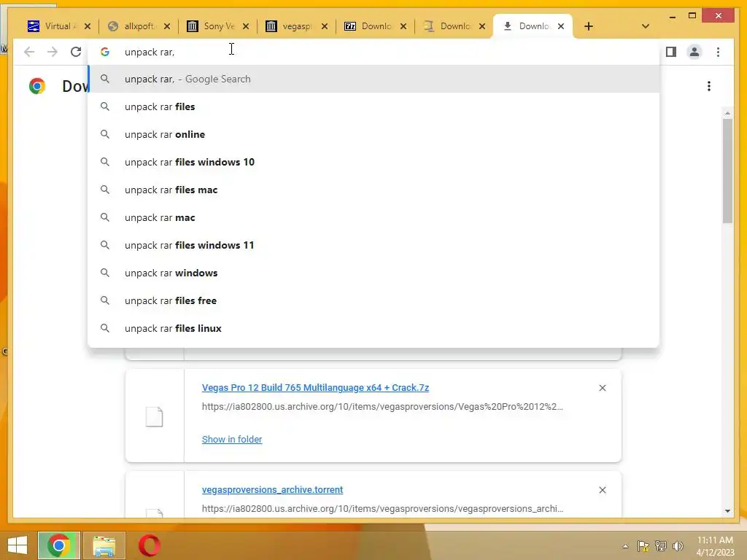Click Chrome icon in the taskbar
The image size is (747, 560).
[x=58, y=545]
